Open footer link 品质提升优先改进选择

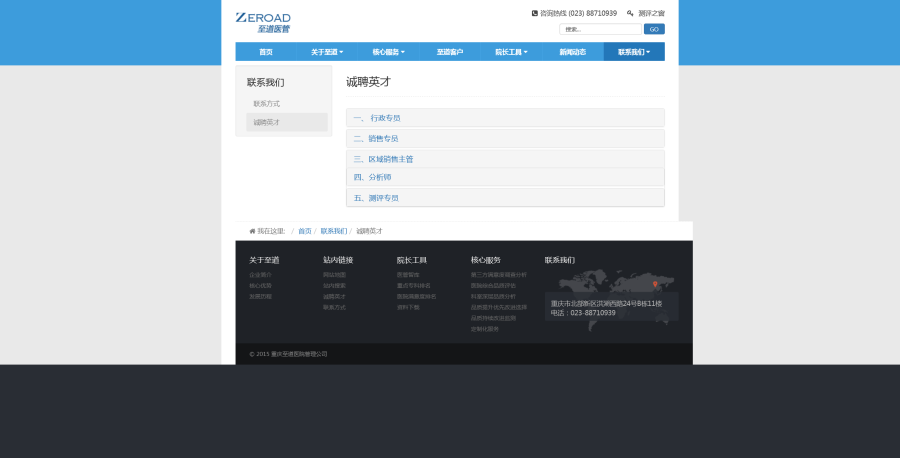click(x=499, y=308)
